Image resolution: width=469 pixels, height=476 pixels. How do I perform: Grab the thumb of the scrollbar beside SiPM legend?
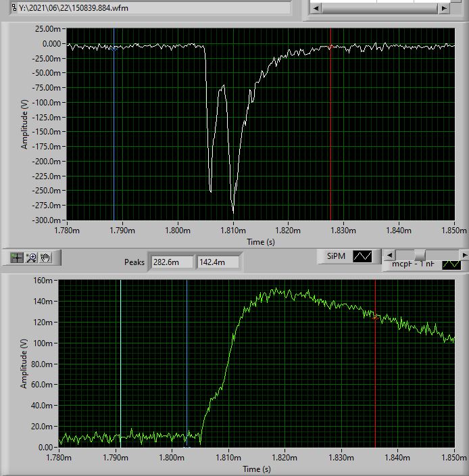(420, 256)
